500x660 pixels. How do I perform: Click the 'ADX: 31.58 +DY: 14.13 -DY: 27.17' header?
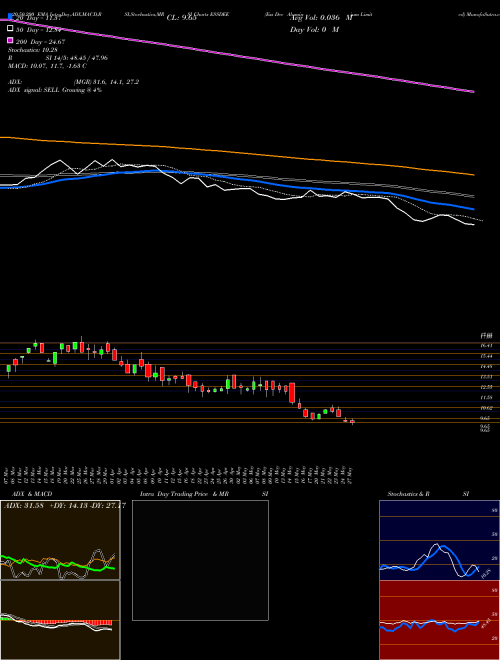click(x=64, y=506)
